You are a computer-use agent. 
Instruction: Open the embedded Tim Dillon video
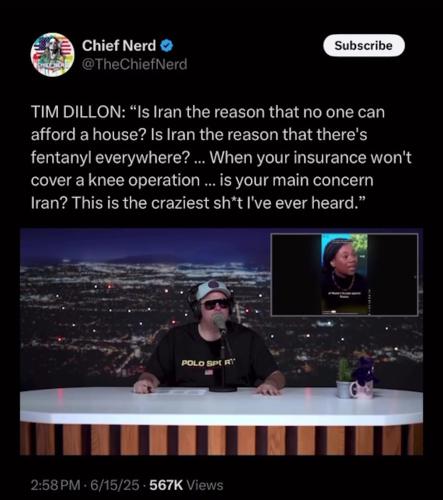[x=221, y=342]
